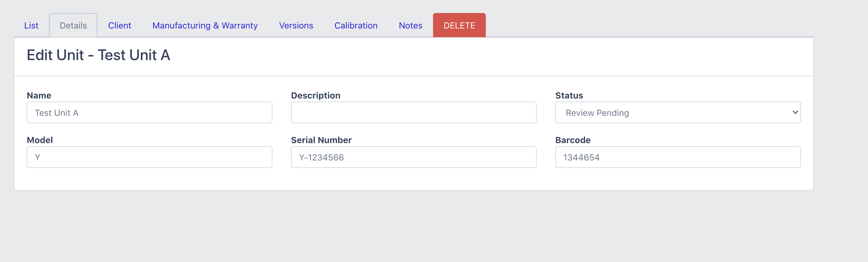The width and height of the screenshot is (868, 262).
Task: Open the Versions tab
Action: tap(296, 26)
